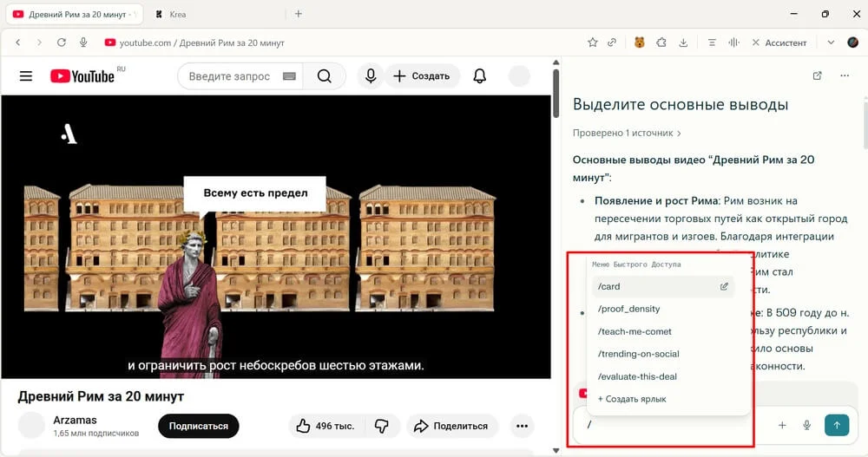Click the YouTube voice search microphone
Screen dimensions: 868x457
click(371, 76)
